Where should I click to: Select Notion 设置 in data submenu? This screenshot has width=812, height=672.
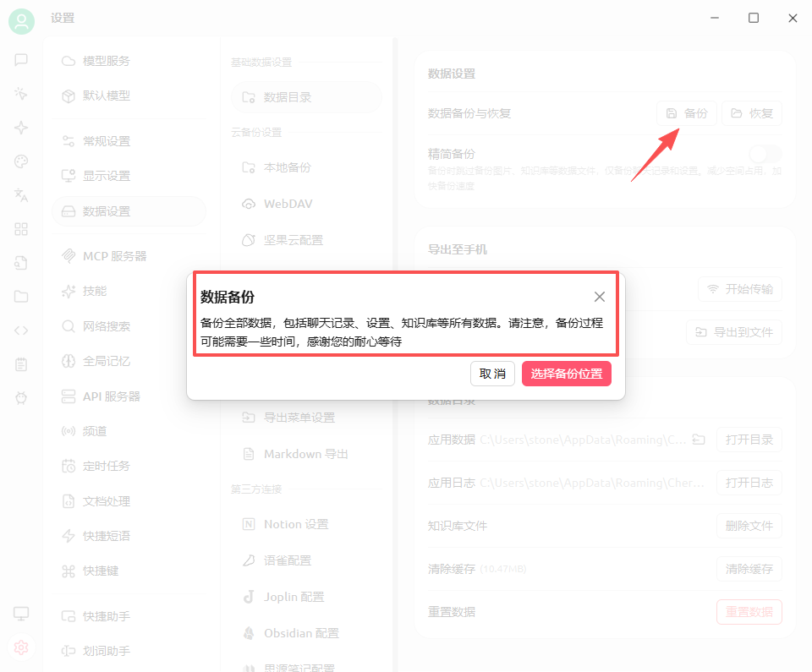[x=306, y=524]
